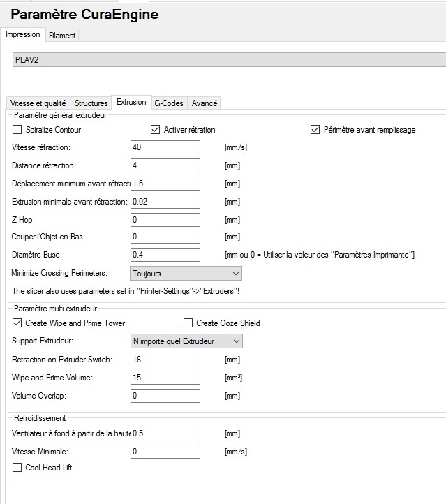Click the Z Hop value field
This screenshot has width=446, height=504.
165,219
